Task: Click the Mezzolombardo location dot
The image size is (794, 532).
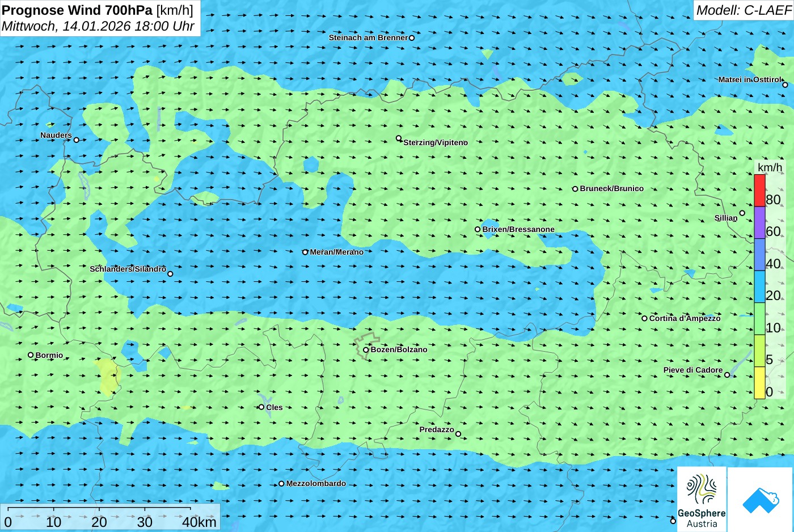Action: 281,484
